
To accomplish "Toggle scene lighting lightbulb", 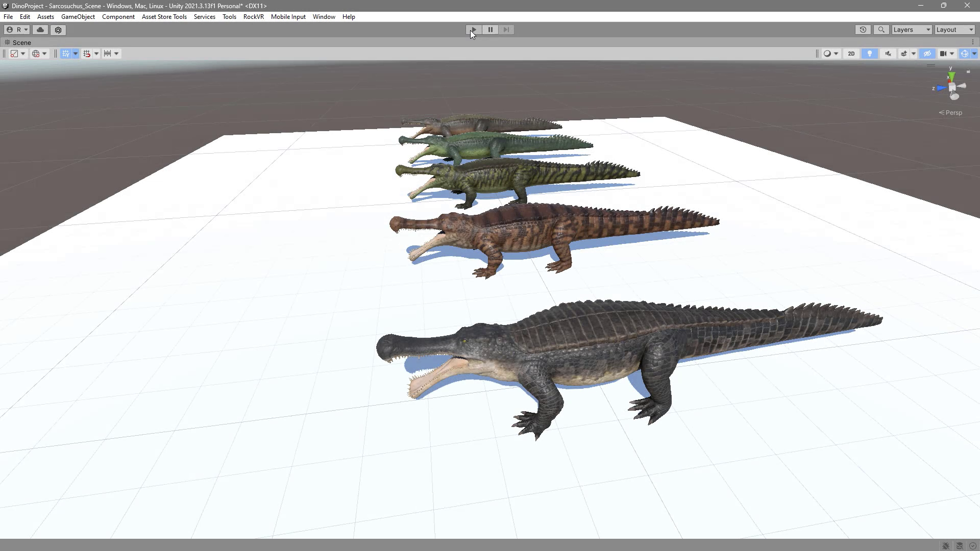I will click(x=870, y=54).
